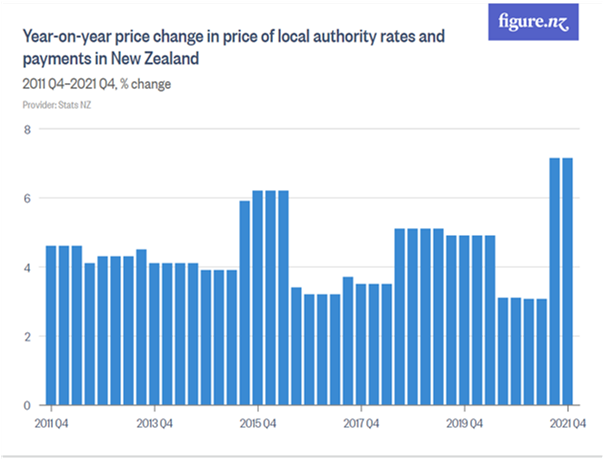Click the 2021 Q4 x-axis label
Image resolution: width=603 pixels, height=459 pixels.
tap(566, 422)
